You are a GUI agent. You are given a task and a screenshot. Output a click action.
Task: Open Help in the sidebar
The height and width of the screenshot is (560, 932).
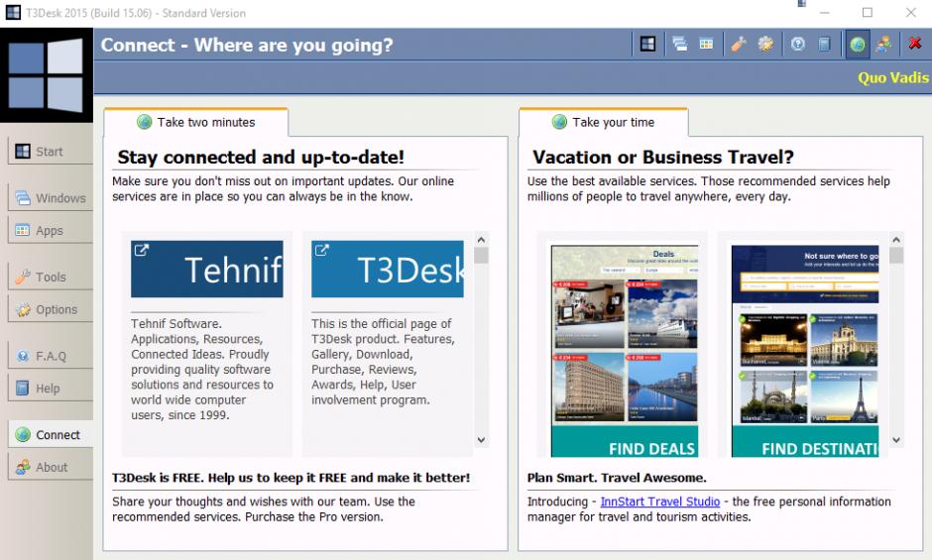pyautogui.click(x=52, y=389)
